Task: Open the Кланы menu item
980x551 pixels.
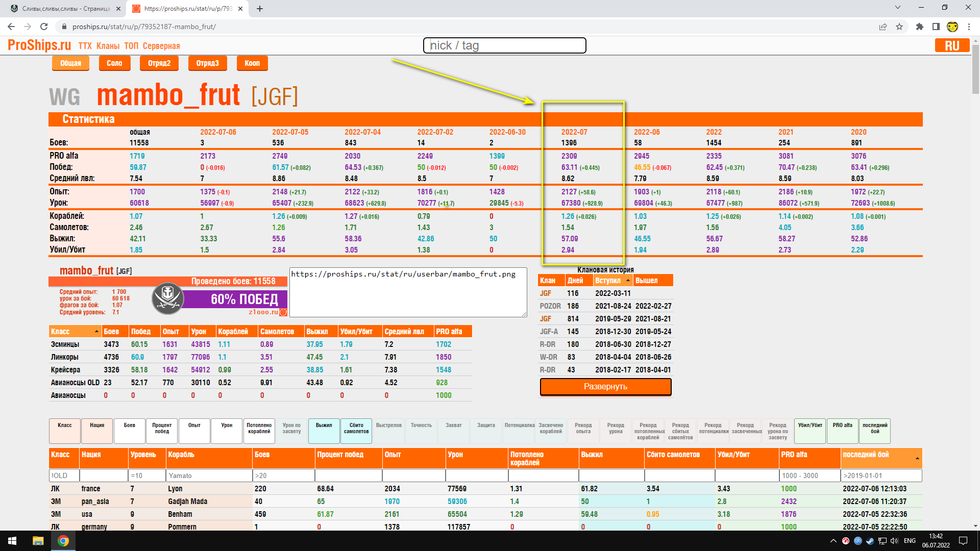Action: (x=108, y=46)
